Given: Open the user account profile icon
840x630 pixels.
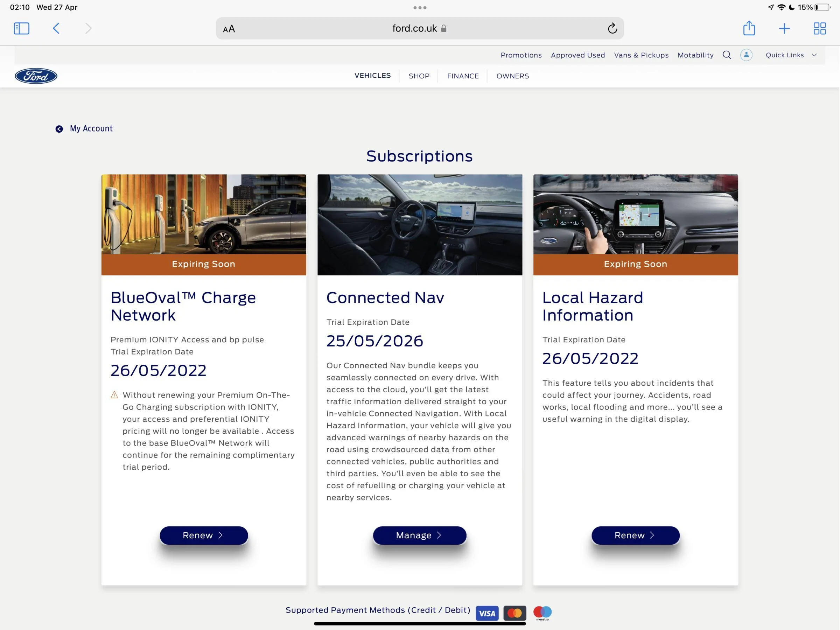Looking at the screenshot, I should point(746,55).
